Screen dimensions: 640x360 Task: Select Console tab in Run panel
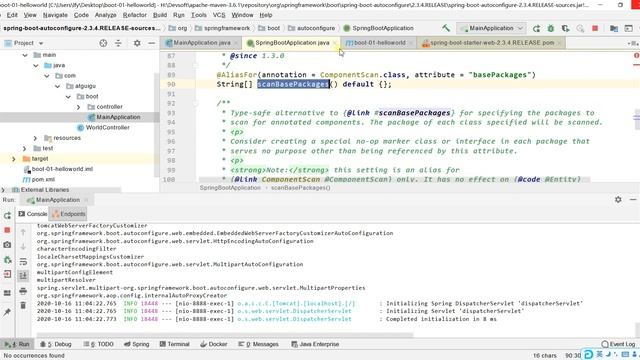coord(33,214)
